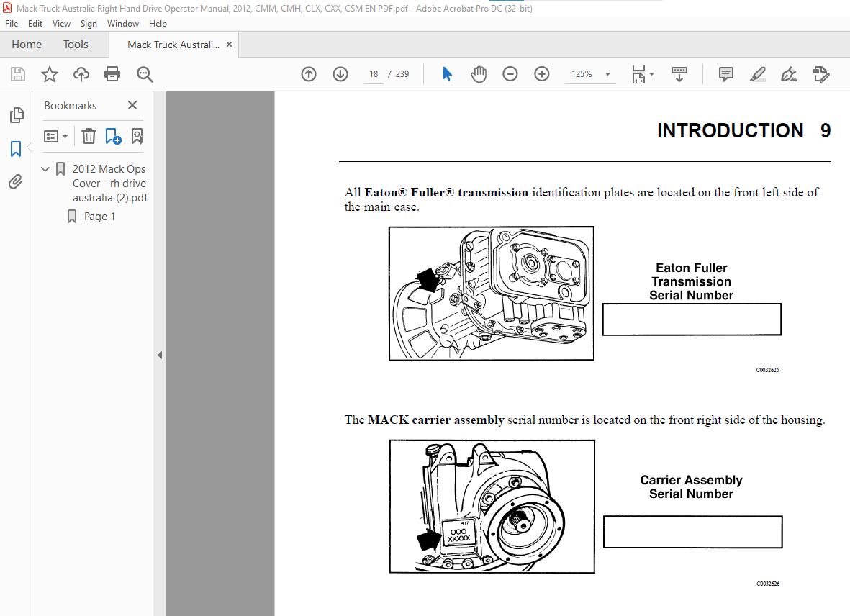850x616 pixels.
Task: Click the figure code C0032625
Action: 768,370
